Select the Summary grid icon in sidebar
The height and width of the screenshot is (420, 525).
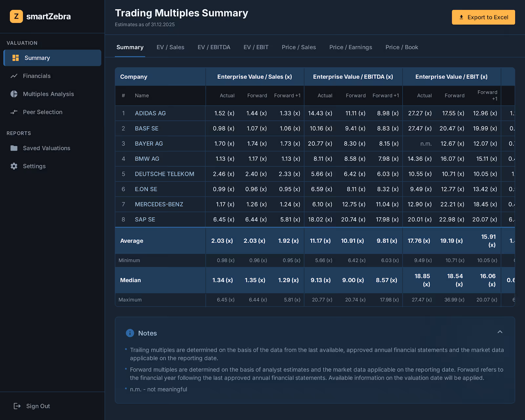coord(15,58)
